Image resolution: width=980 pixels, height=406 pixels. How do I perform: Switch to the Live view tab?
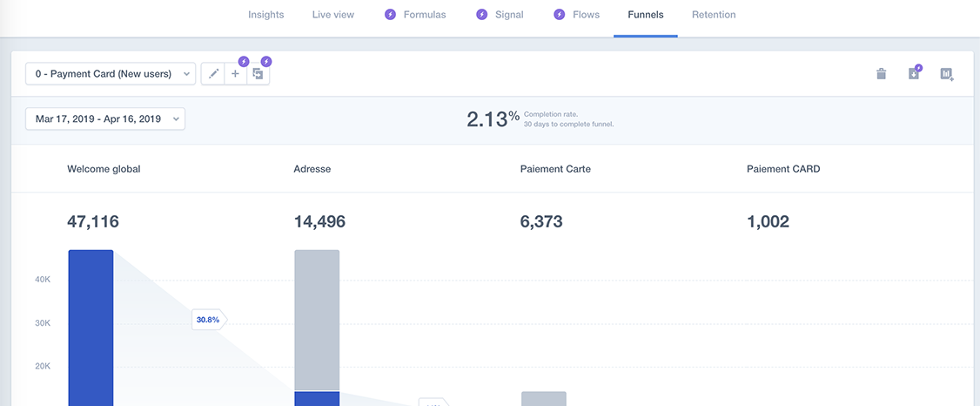(333, 15)
